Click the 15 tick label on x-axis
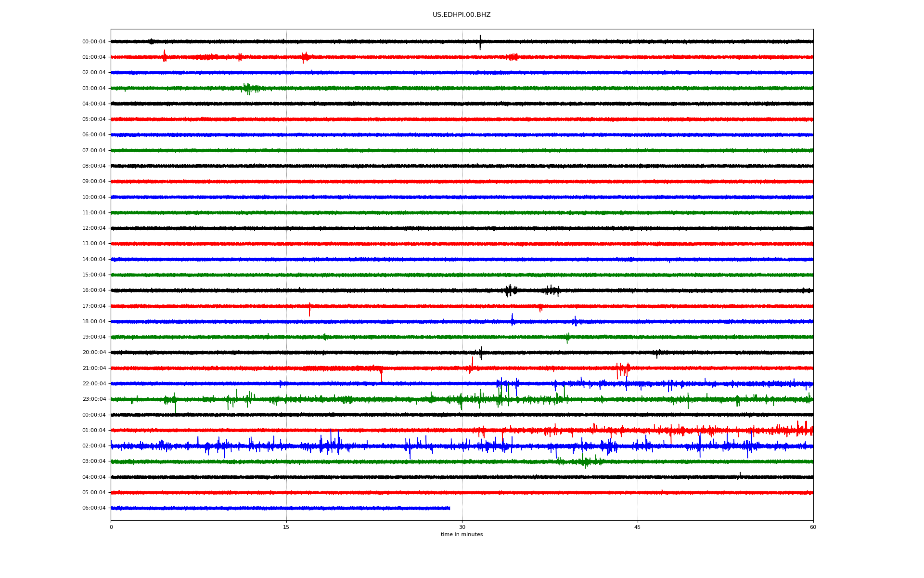924x578 pixels. pyautogui.click(x=286, y=527)
